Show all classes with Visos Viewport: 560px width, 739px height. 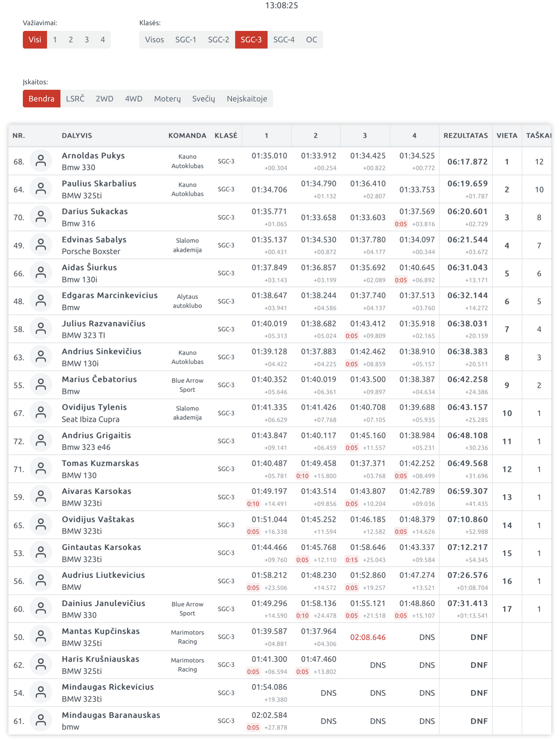[x=154, y=40]
